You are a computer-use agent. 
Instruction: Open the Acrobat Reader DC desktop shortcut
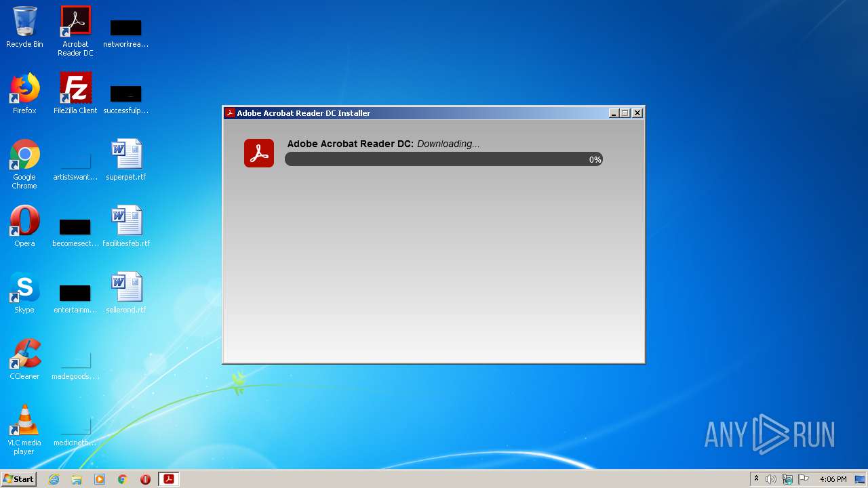75,30
